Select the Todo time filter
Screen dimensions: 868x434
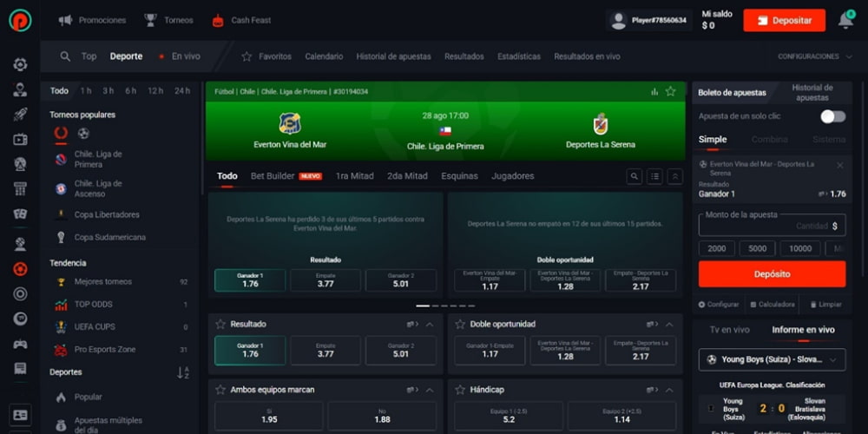click(59, 91)
